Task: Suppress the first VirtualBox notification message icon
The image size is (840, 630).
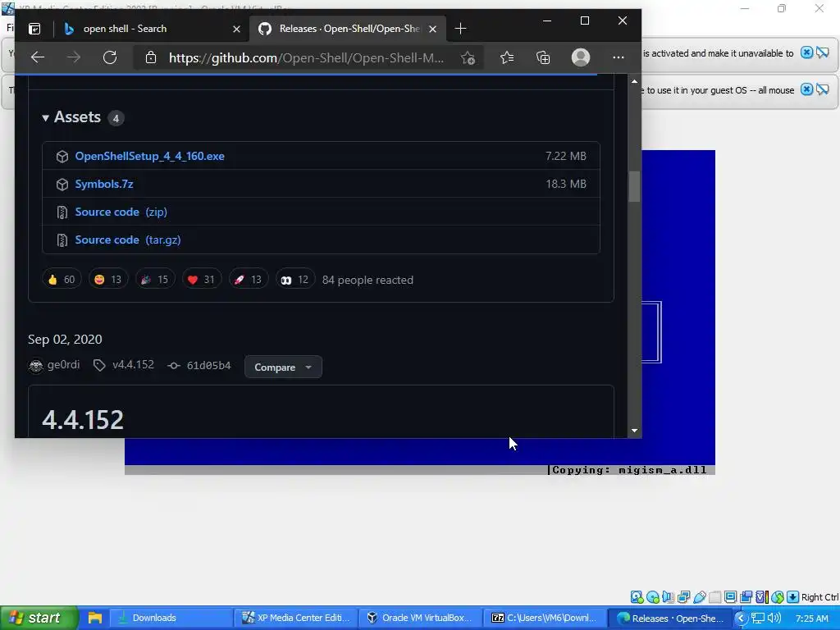Action: coord(822,52)
